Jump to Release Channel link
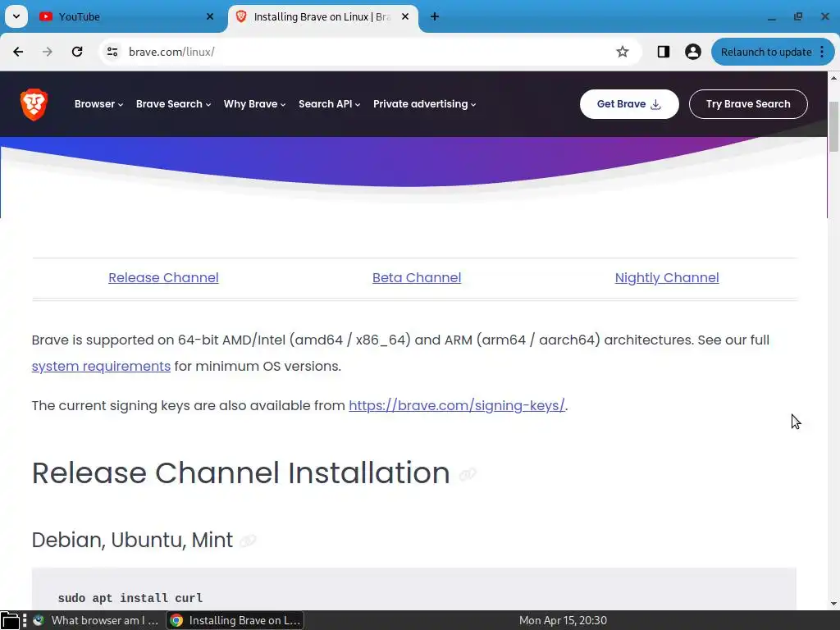Screen dimensions: 840x630 [163, 277]
